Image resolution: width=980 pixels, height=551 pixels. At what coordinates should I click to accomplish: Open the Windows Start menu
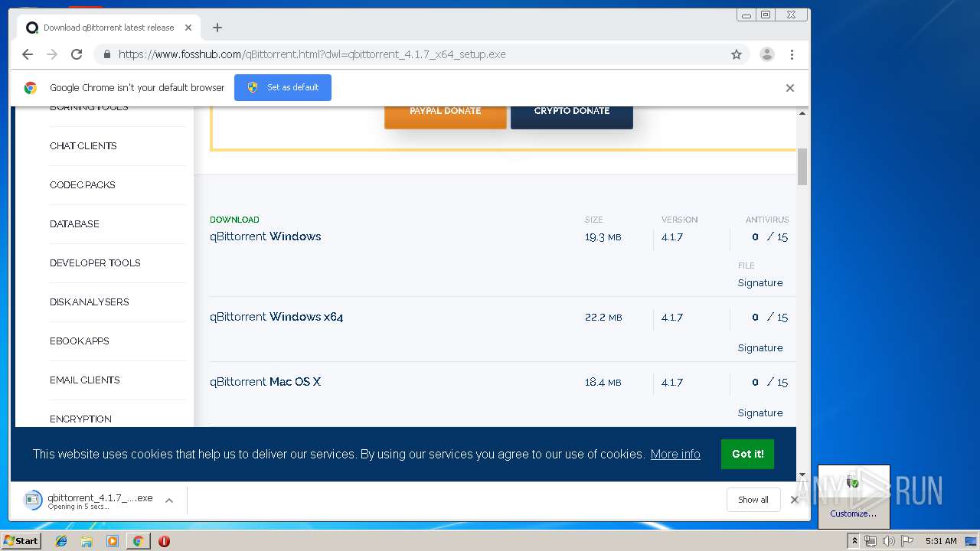coord(21,541)
